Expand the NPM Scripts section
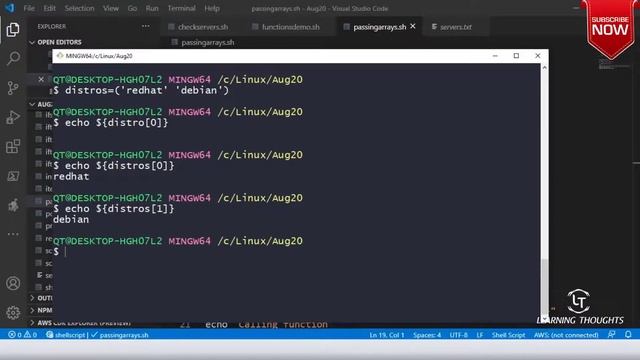640x360 pixels. point(40,310)
